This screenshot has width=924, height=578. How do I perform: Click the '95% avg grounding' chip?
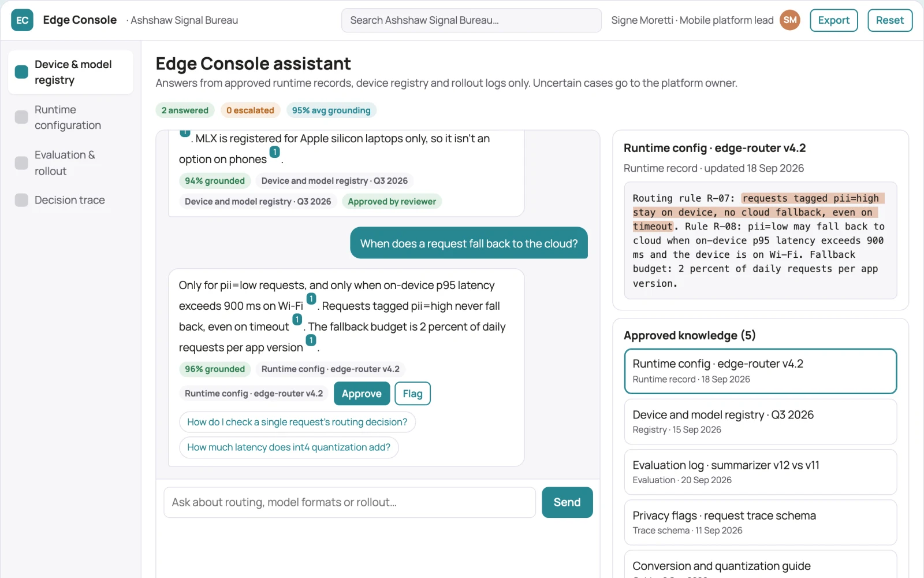(331, 110)
